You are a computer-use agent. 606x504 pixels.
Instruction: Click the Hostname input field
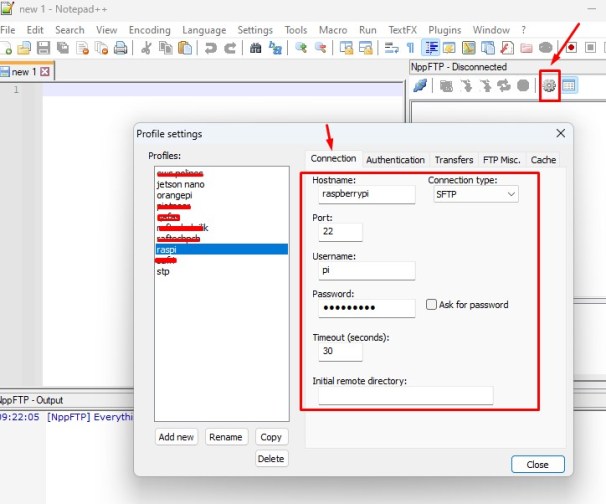[x=367, y=194]
